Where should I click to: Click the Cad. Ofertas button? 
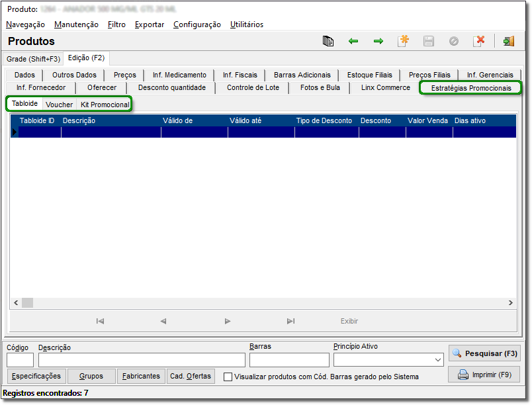[191, 376]
